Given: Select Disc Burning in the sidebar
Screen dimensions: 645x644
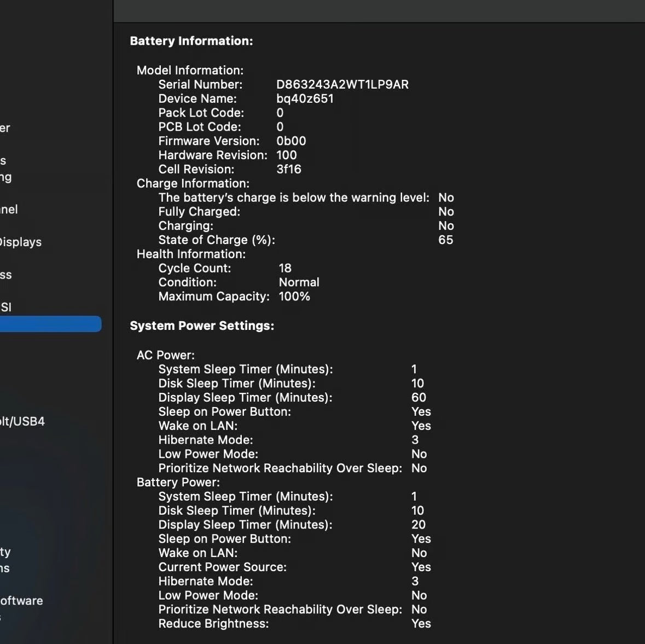Looking at the screenshot, I should click(6, 177).
